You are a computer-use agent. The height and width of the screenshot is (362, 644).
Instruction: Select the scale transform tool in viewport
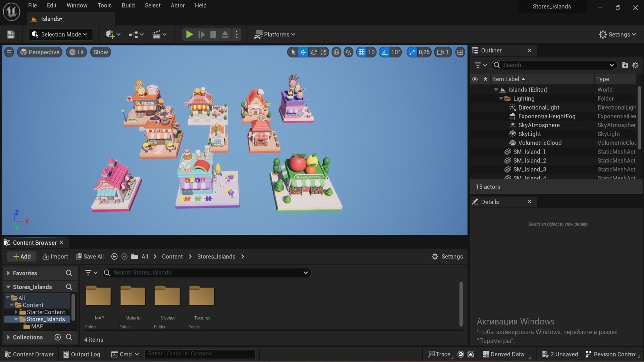(323, 52)
